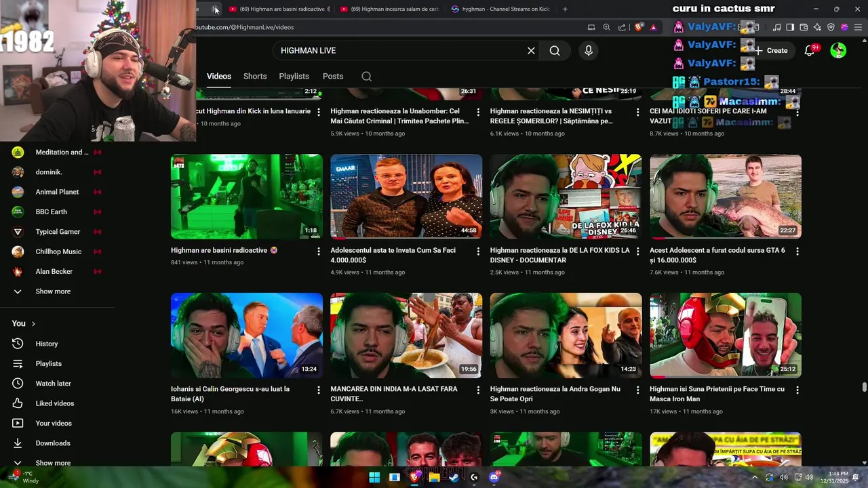The image size is (868, 488).
Task: Switch to the Videos tab
Action: 219,77
